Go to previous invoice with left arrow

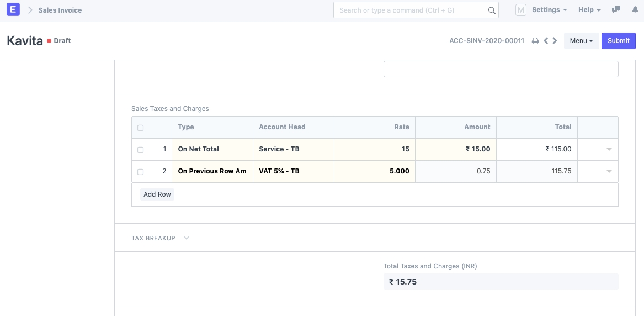pos(546,41)
